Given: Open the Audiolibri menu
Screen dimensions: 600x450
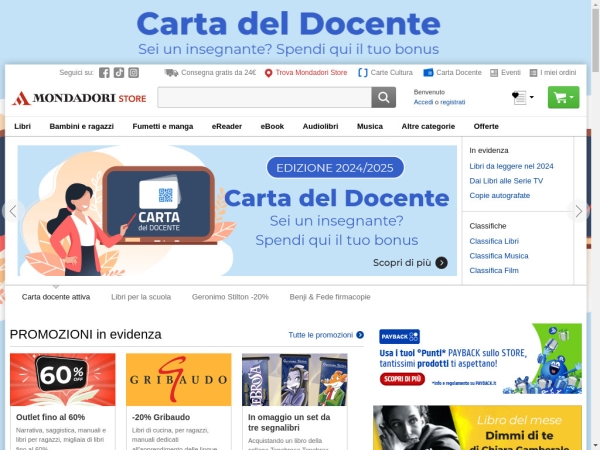Looking at the screenshot, I should [x=320, y=126].
